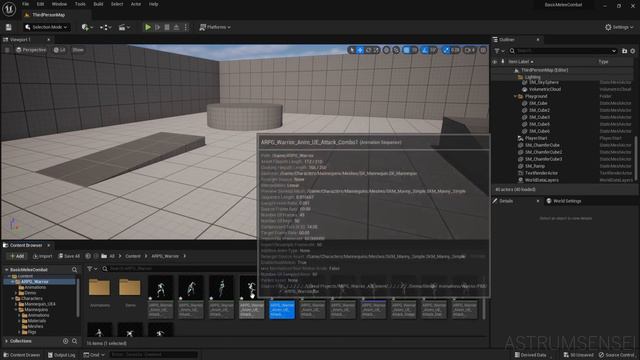Image resolution: width=640 pixels, height=360 pixels.
Task: Open the Settings dropdown at top right
Action: pos(619,27)
